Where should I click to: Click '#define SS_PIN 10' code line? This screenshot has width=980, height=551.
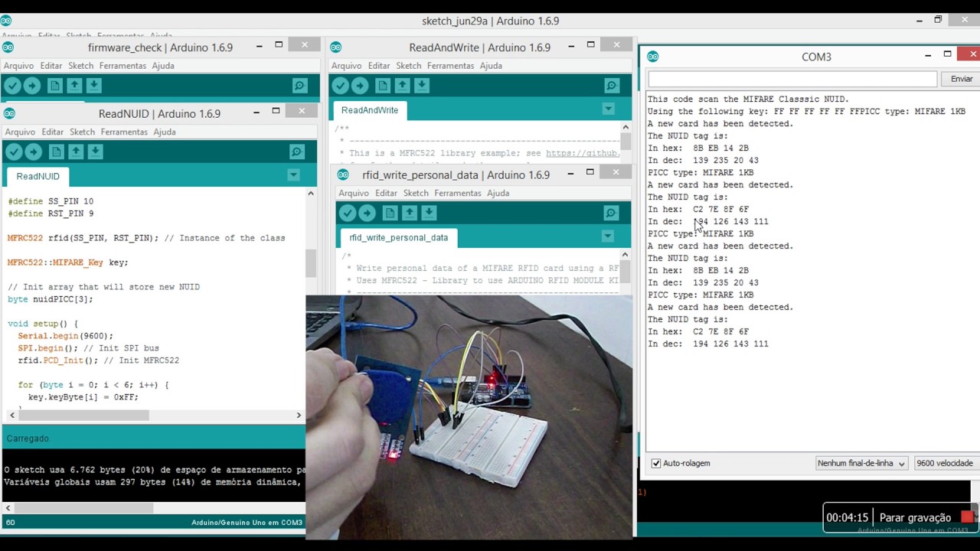coord(51,201)
